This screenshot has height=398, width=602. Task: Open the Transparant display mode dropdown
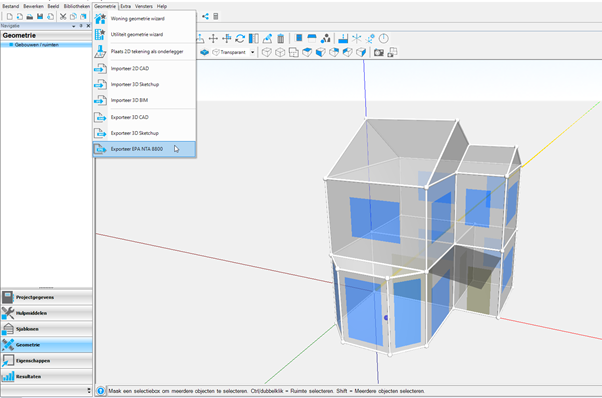click(253, 52)
